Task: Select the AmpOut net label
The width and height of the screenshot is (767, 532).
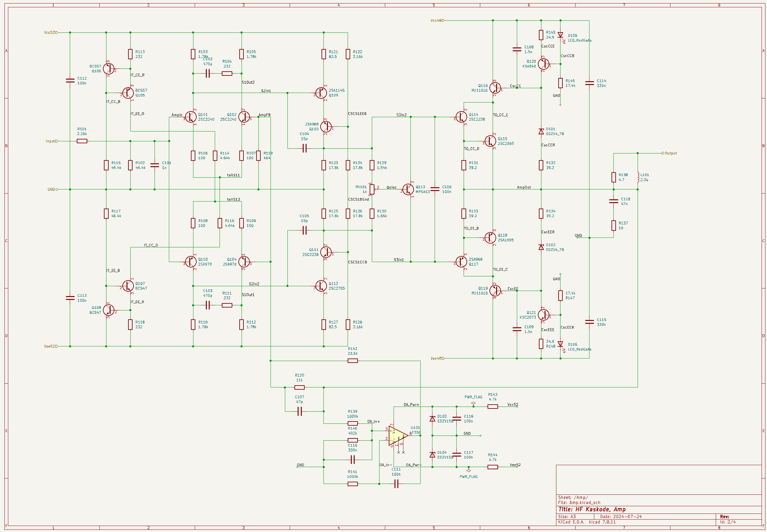Action: [x=524, y=187]
